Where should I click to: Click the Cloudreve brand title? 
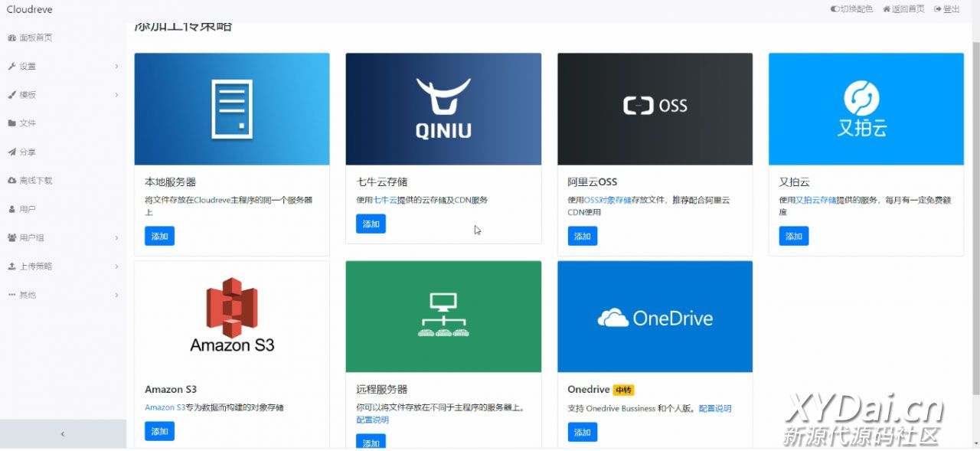29,9
